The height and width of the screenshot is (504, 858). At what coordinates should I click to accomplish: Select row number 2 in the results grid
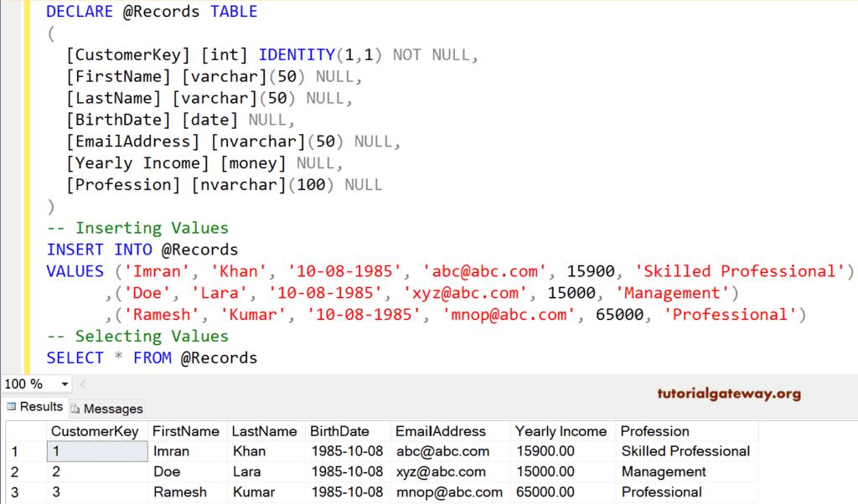pos(13,471)
